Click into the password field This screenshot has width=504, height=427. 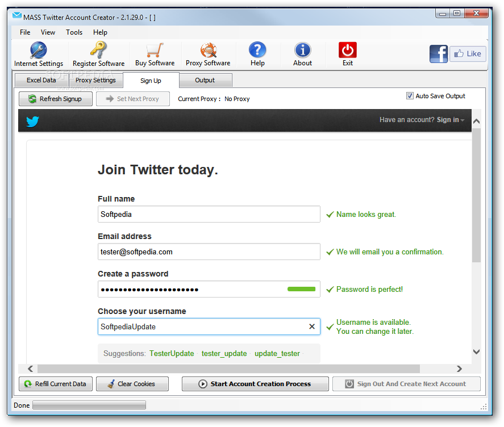pyautogui.click(x=209, y=289)
